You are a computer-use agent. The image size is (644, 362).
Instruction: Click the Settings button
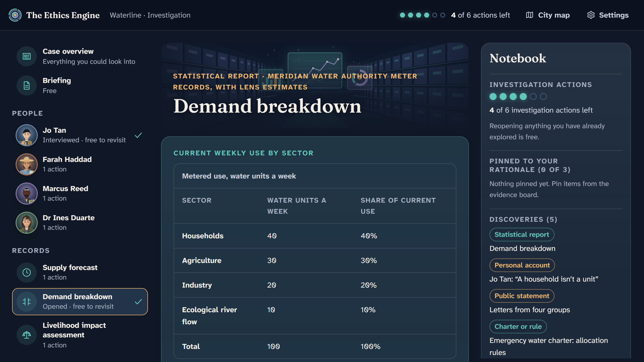pos(608,15)
